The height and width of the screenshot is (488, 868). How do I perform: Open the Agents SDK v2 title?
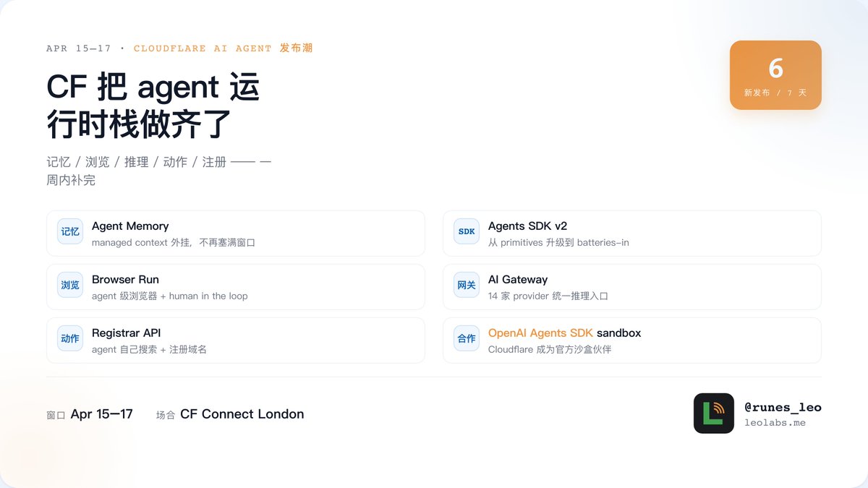pyautogui.click(x=527, y=226)
